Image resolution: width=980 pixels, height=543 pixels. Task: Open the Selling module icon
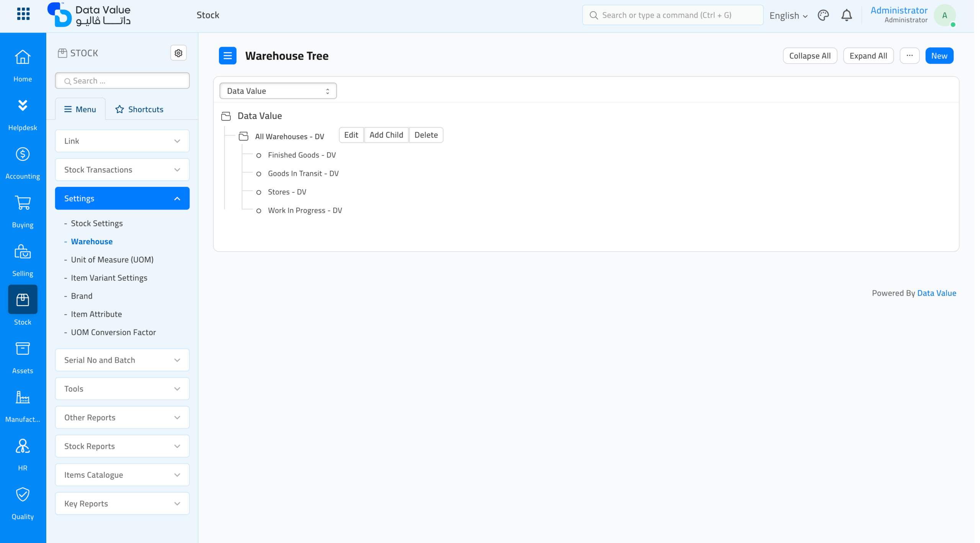(x=23, y=252)
